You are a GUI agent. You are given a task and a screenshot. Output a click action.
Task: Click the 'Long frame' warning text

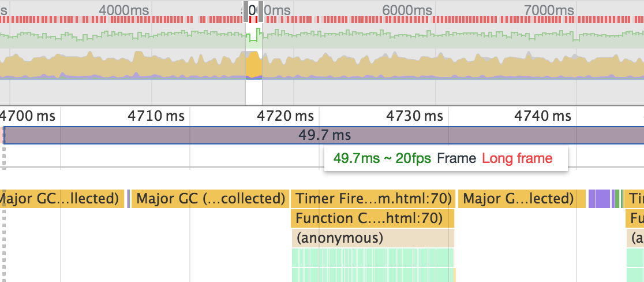(517, 158)
